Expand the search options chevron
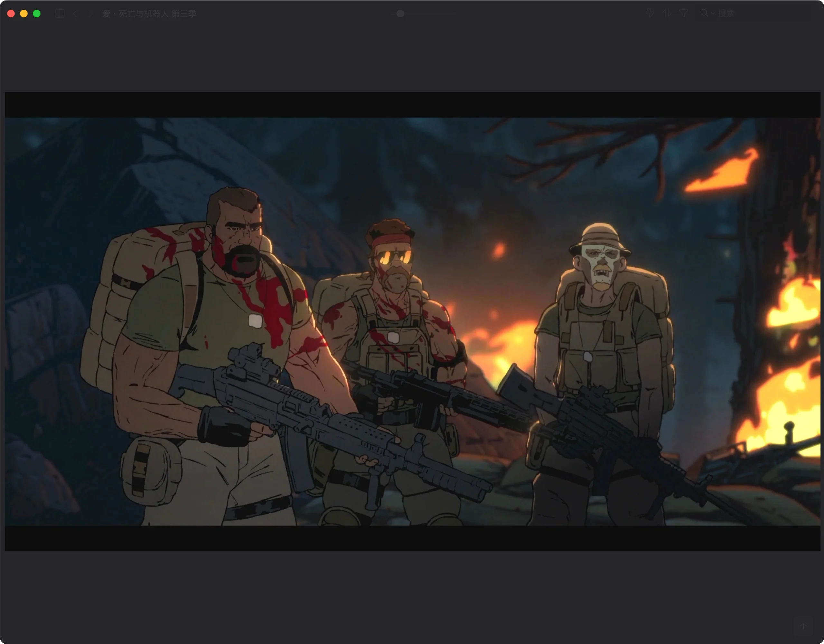The image size is (824, 644). pos(712,14)
